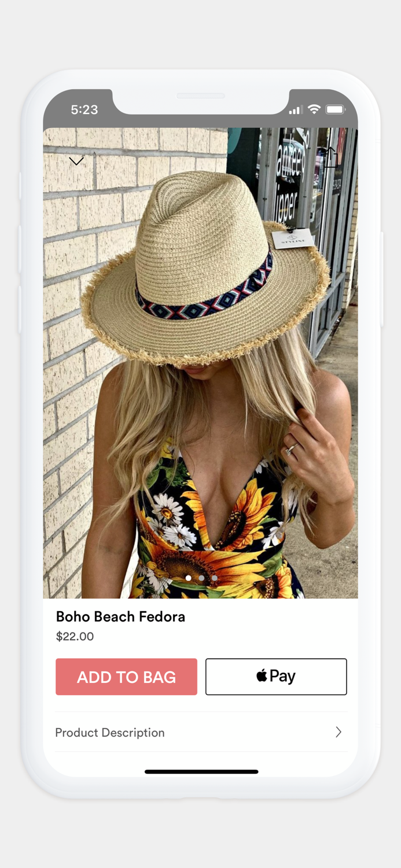Tap the cellular signal bars icon
The image size is (401, 868).
296,110
